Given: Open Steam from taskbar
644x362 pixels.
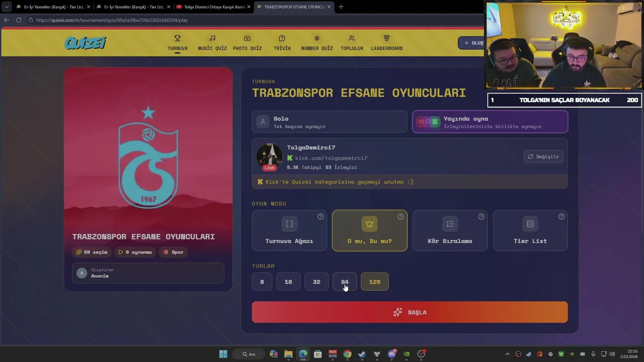Looking at the screenshot, I should coord(362,354).
